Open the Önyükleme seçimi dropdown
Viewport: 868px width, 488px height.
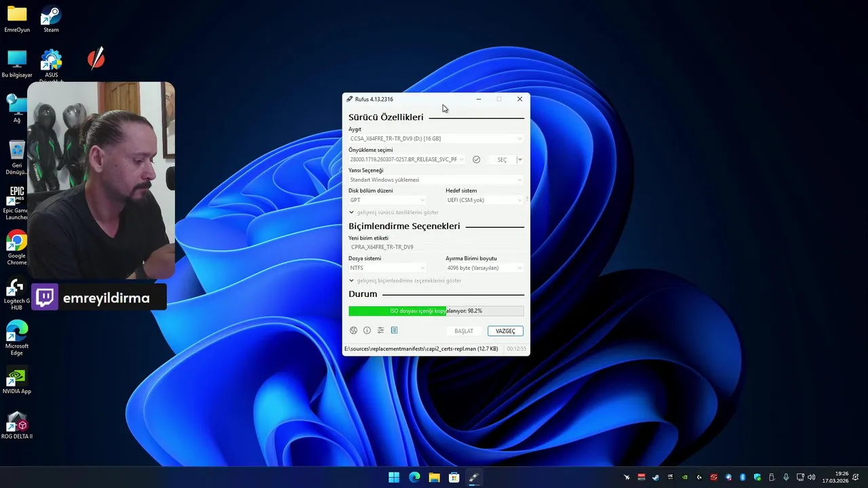point(407,159)
